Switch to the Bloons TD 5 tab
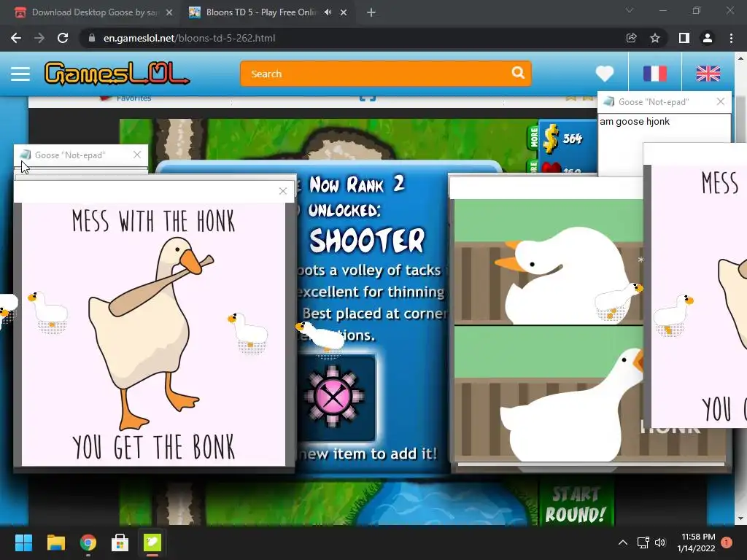Image resolution: width=747 pixels, height=560 pixels. (x=260, y=12)
